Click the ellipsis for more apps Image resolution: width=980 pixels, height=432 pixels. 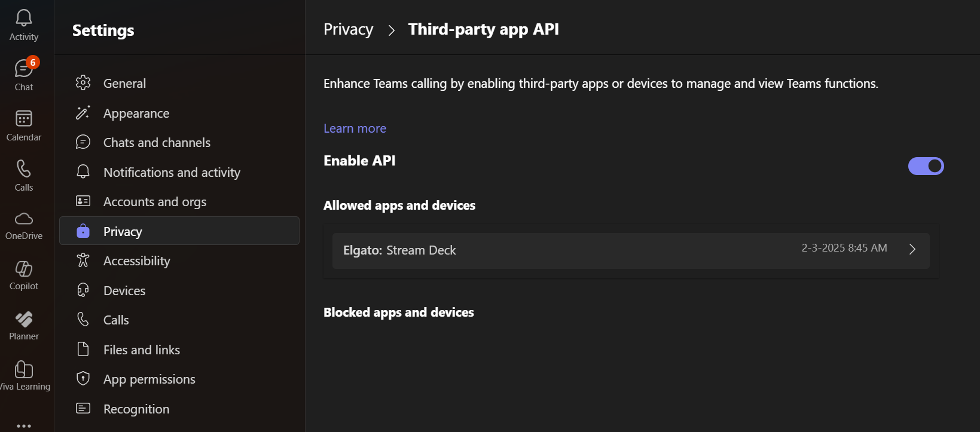click(x=23, y=424)
